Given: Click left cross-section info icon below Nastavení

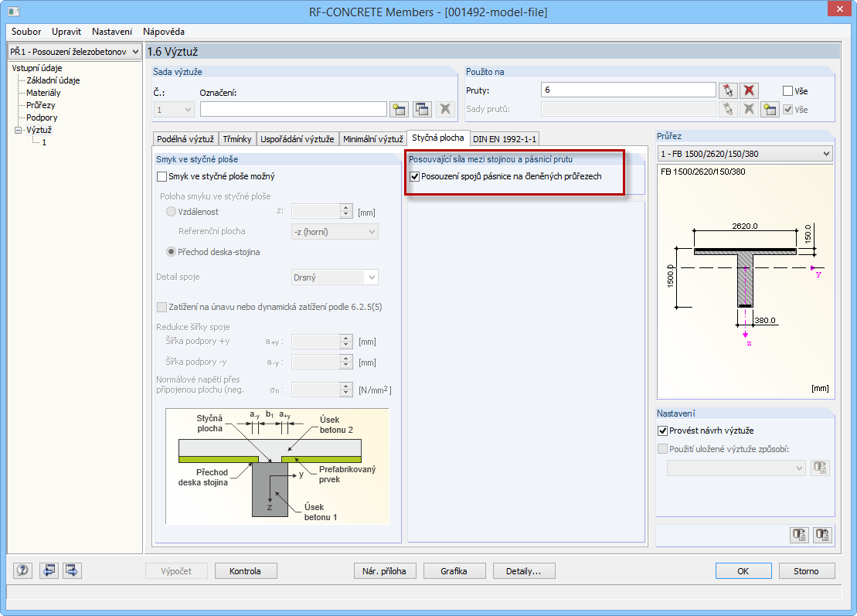Looking at the screenshot, I should point(799,535).
